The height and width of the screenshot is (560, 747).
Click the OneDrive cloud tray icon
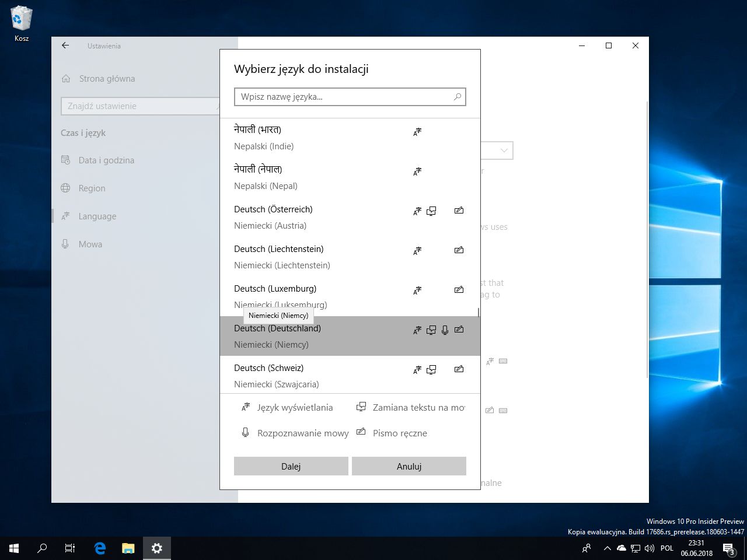622,548
